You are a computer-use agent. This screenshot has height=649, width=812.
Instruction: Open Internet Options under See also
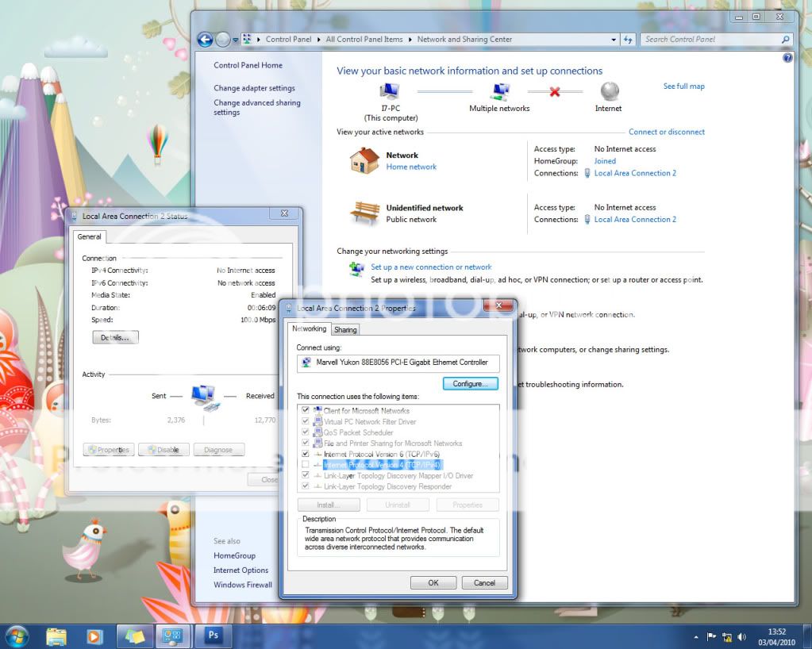coord(241,570)
